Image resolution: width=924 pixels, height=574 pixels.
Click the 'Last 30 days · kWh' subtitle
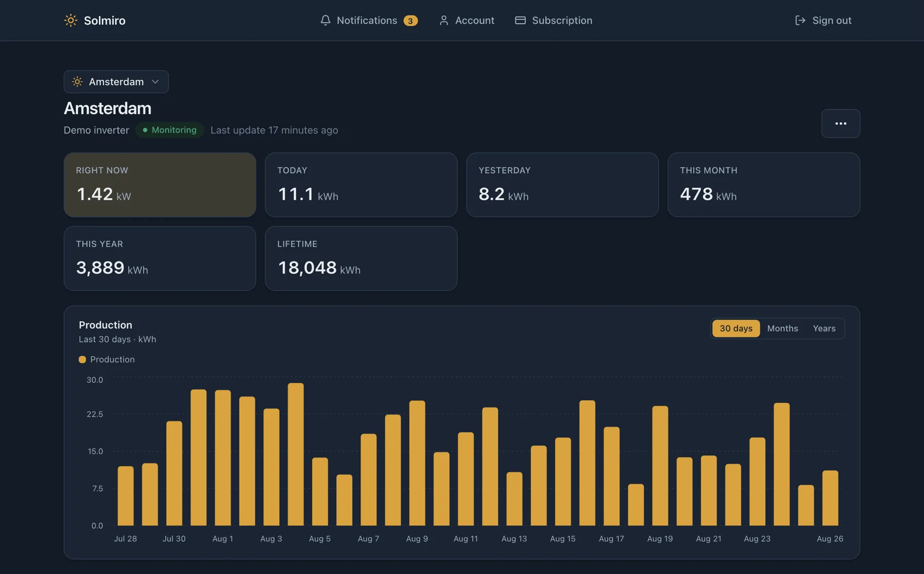tap(118, 339)
